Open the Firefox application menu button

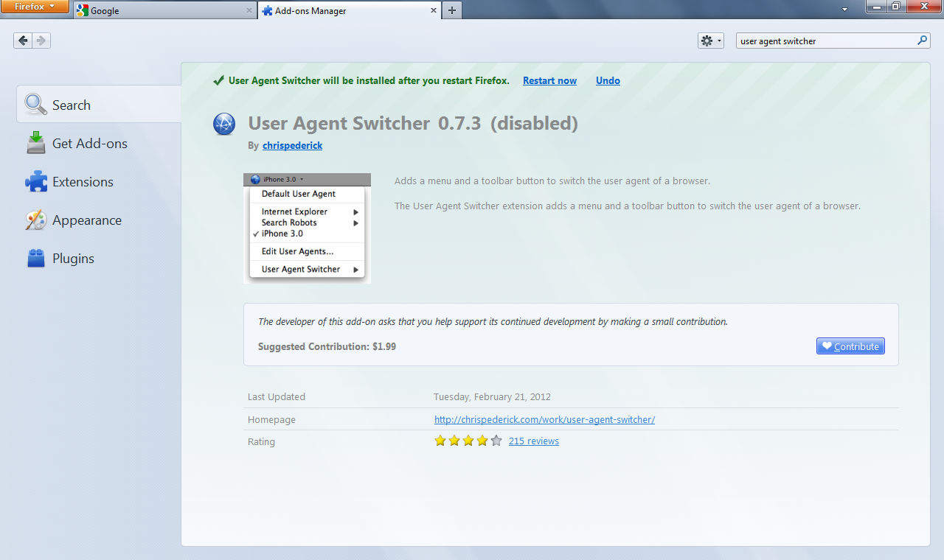35,7
